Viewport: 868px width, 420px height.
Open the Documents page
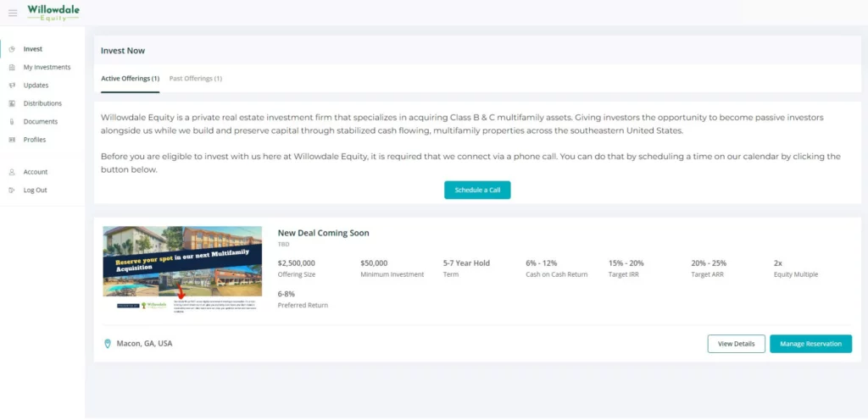coord(41,122)
